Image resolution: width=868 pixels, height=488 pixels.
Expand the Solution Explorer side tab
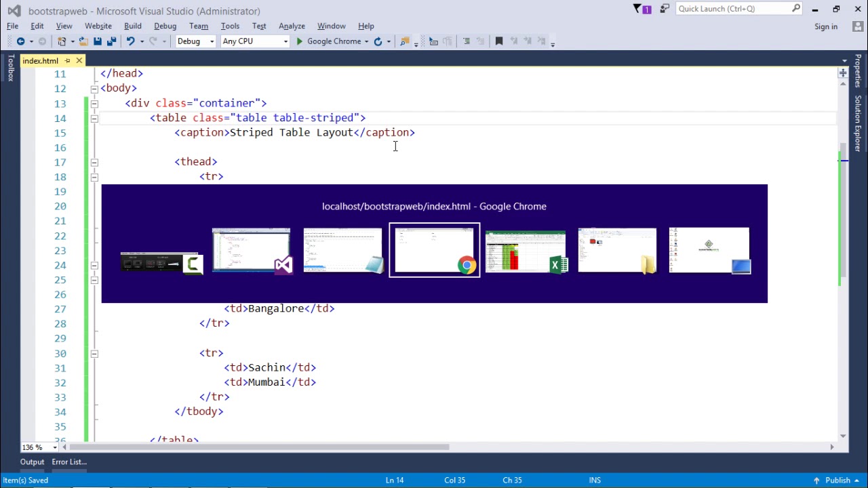(858, 123)
